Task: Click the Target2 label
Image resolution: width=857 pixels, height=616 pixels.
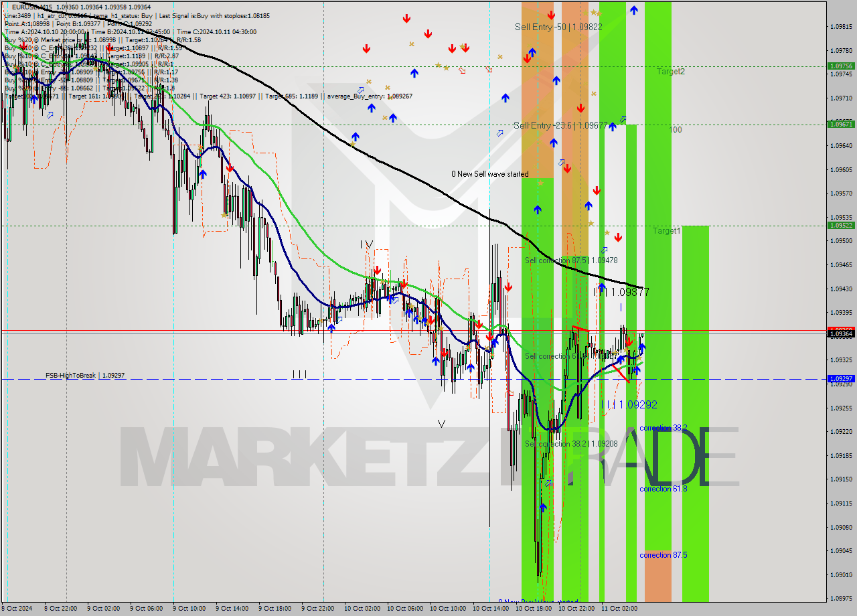Action: pos(670,71)
